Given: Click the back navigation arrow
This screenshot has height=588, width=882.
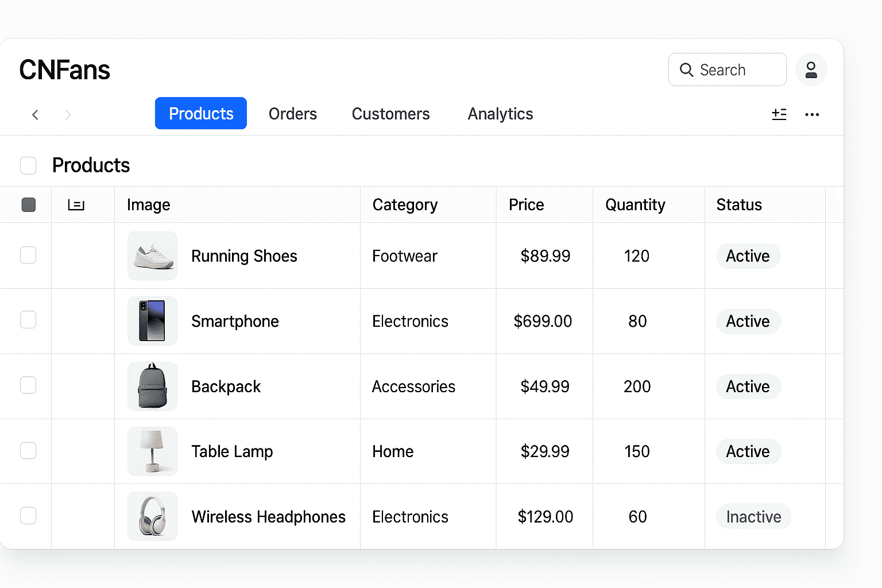Looking at the screenshot, I should coord(36,115).
